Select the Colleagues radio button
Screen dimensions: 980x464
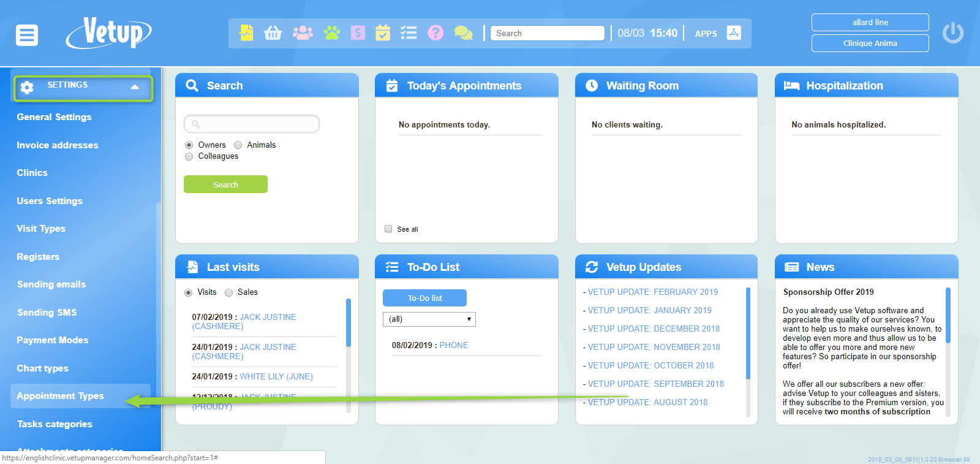click(x=189, y=156)
